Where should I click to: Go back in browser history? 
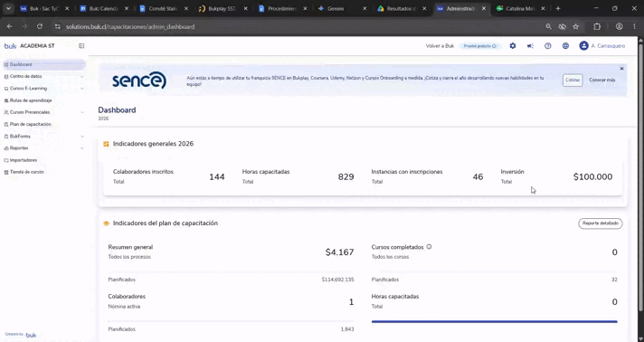point(9,26)
